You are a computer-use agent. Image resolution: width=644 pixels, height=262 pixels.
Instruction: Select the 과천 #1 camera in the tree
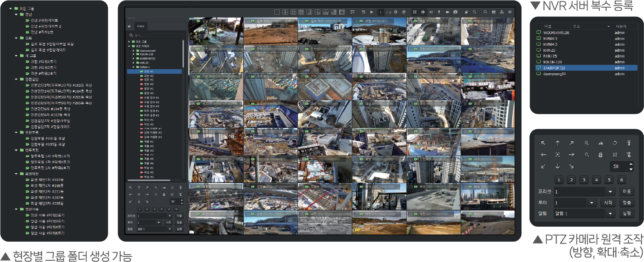pyautogui.click(x=155, y=71)
